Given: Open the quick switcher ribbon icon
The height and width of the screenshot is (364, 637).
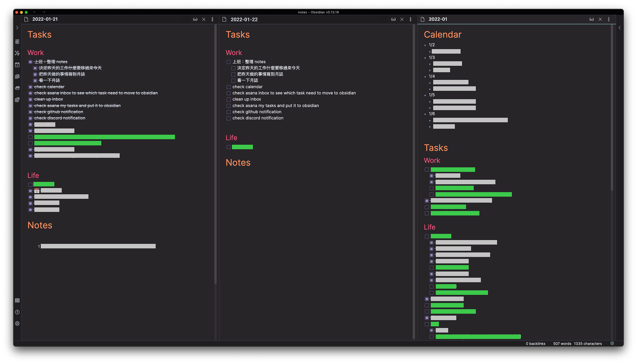Looking at the screenshot, I should click(17, 42).
